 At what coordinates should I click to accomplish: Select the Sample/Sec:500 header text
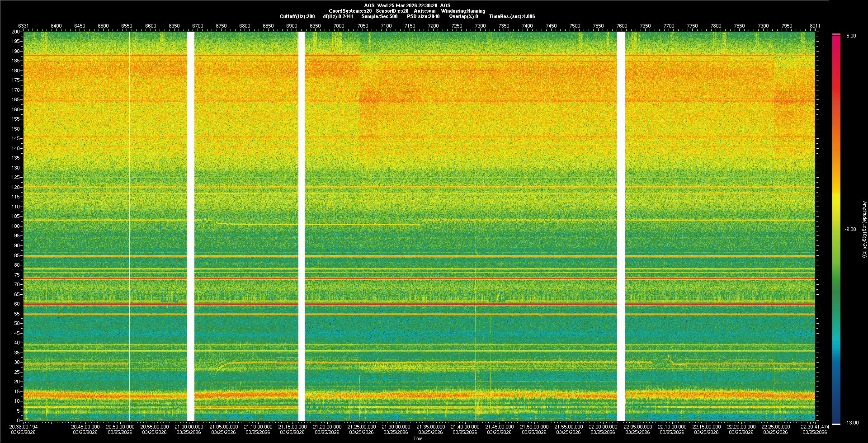[x=379, y=16]
